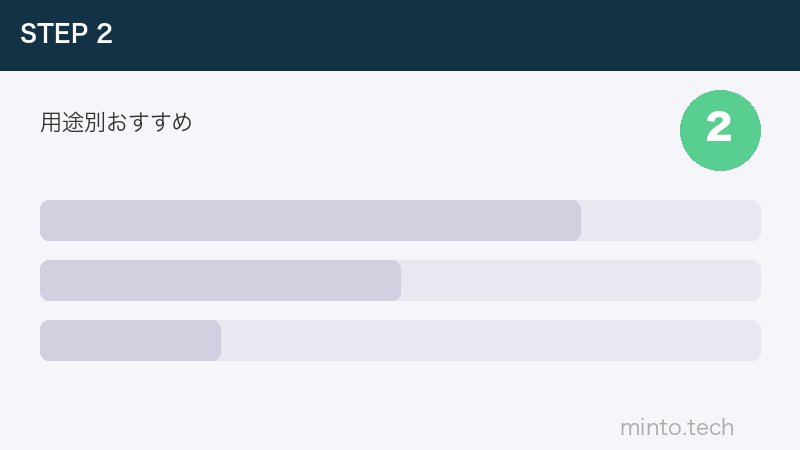Click left start of the middle bar
Screen dimensions: 800x450
[46, 281]
